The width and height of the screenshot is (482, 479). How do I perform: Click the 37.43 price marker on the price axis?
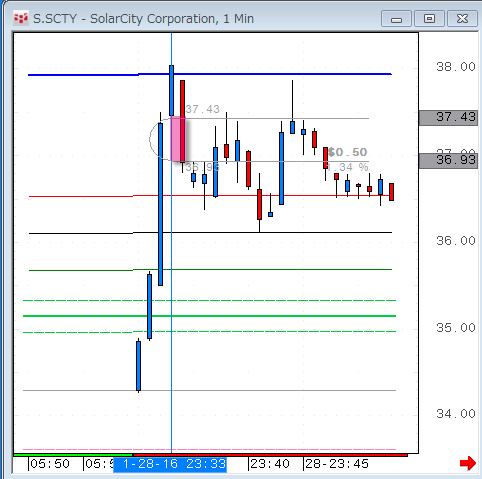448,117
